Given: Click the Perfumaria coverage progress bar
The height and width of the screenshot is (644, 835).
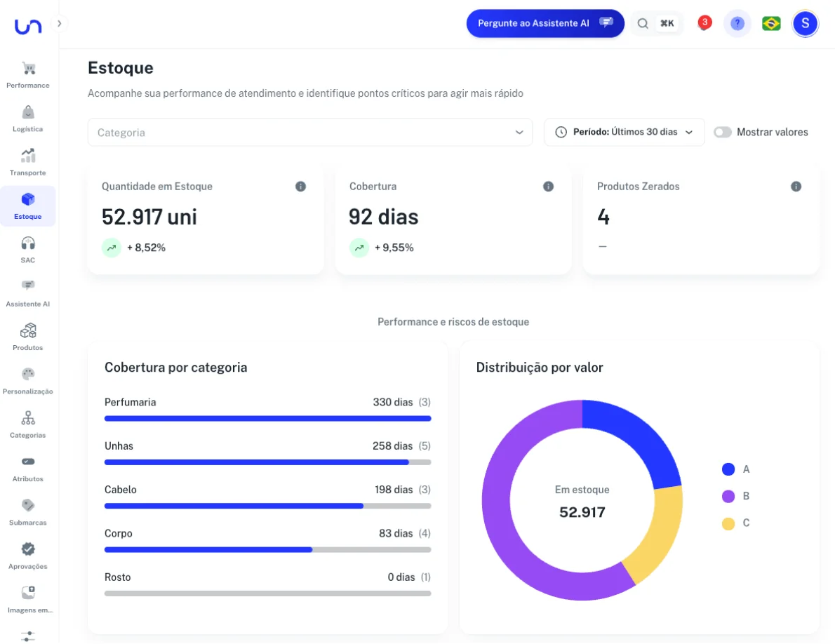Looking at the screenshot, I should pos(267,419).
